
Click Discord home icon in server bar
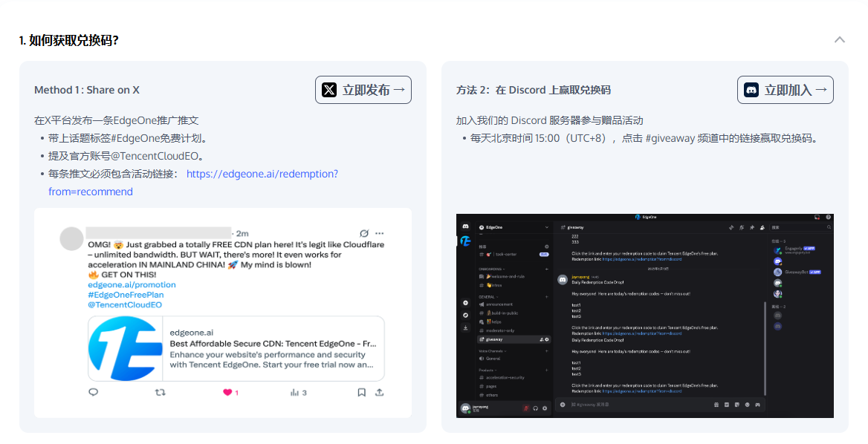point(465,226)
